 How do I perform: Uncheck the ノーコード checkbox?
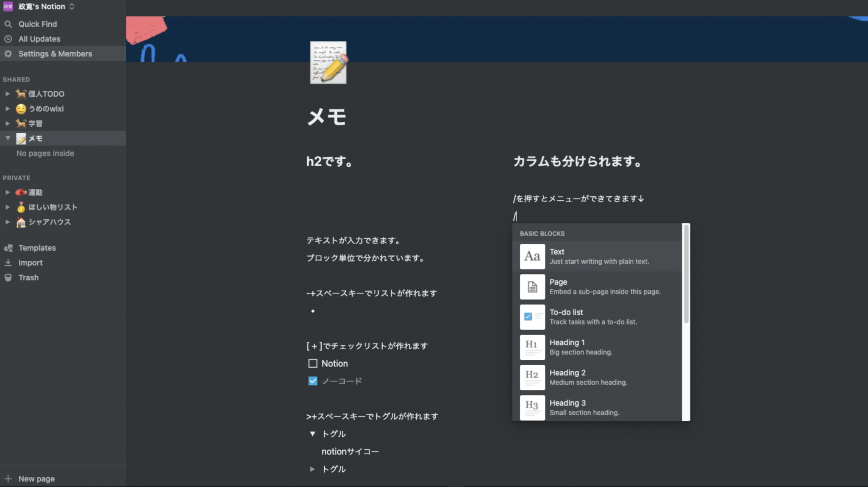(312, 381)
